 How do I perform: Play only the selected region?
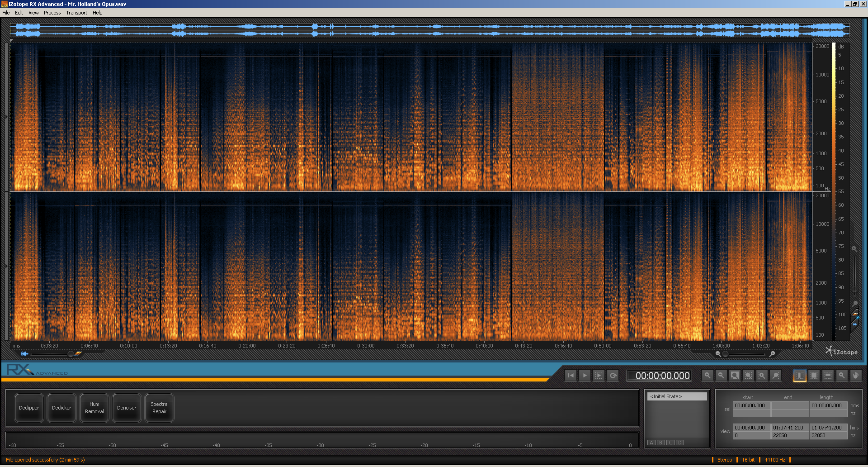(599, 375)
